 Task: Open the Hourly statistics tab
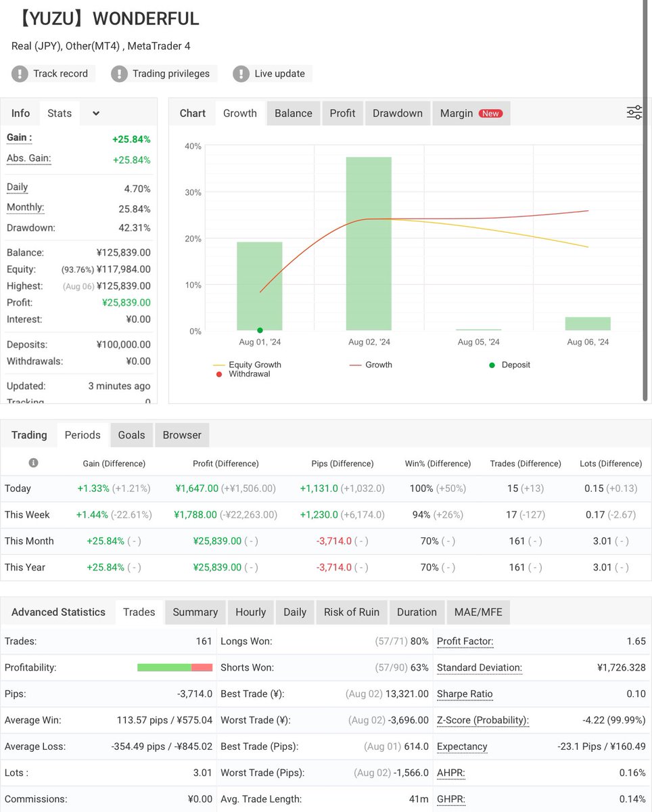pos(251,612)
